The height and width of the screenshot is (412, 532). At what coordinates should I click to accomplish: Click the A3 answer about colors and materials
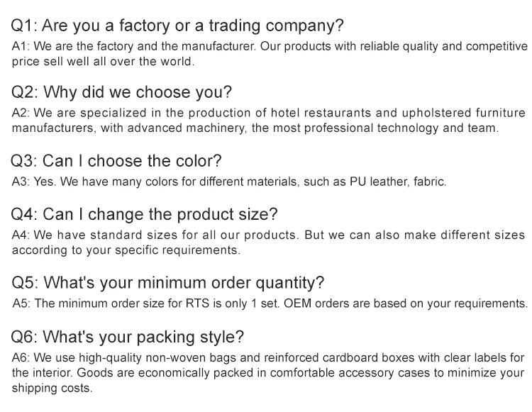[229, 182]
